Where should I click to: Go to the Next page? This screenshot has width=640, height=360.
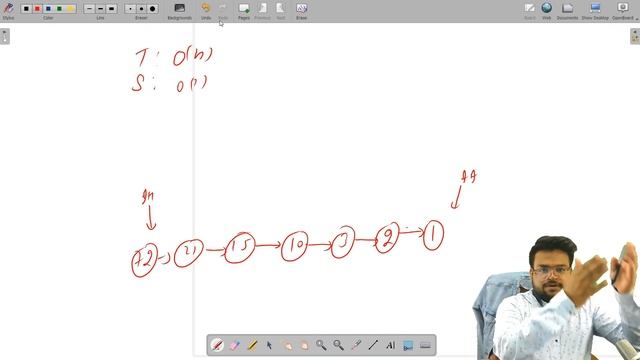point(280,11)
